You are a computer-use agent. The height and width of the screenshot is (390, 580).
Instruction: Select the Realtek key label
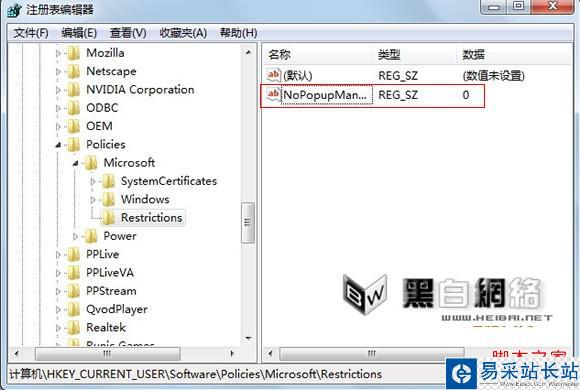pos(106,327)
